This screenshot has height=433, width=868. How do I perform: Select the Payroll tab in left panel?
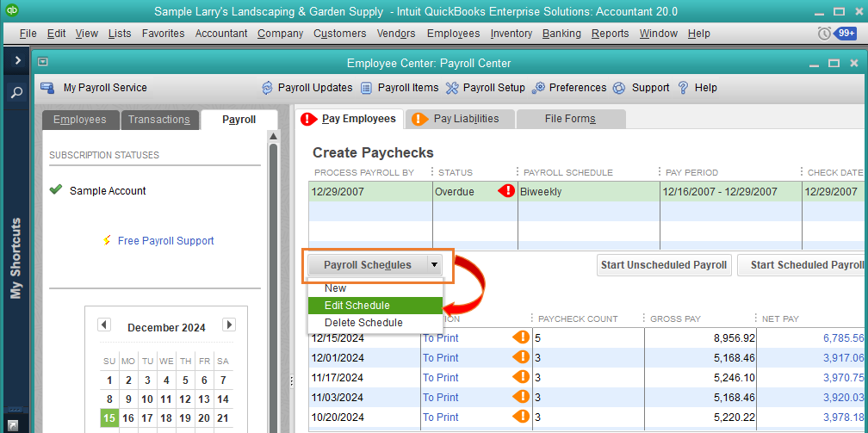tap(239, 120)
